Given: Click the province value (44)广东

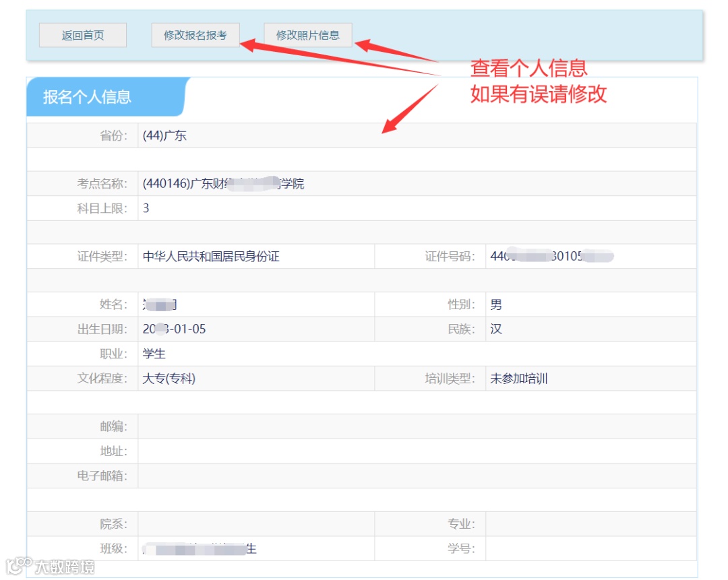Looking at the screenshot, I should tap(164, 135).
